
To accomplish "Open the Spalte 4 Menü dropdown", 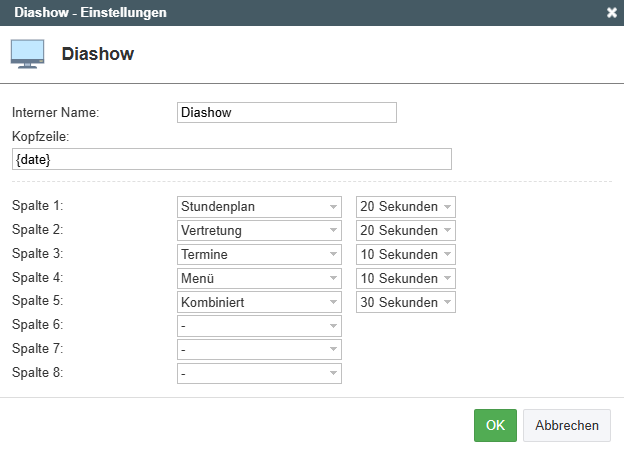I will 259,278.
